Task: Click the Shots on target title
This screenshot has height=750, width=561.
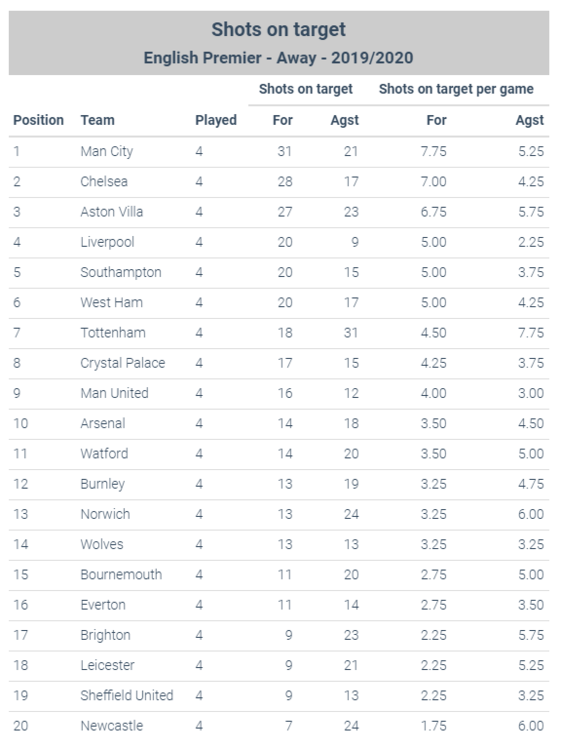Action: tap(278, 29)
